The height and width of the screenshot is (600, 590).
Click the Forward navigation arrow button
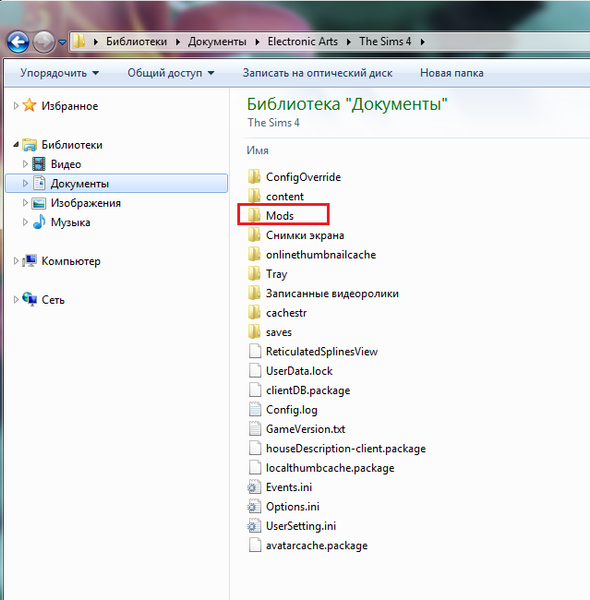coord(44,42)
